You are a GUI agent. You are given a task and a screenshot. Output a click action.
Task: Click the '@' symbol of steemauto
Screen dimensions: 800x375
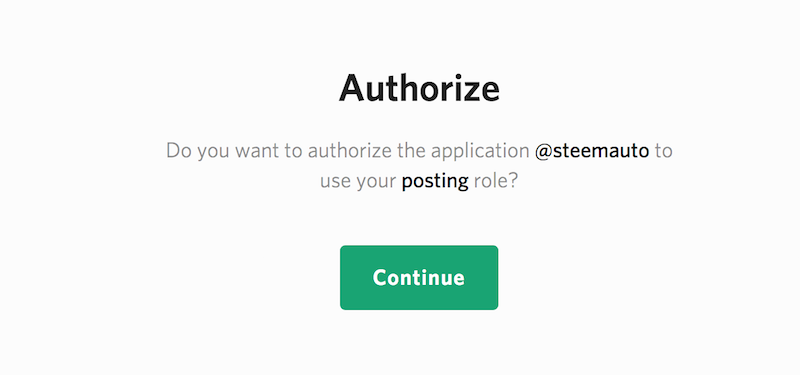(543, 152)
